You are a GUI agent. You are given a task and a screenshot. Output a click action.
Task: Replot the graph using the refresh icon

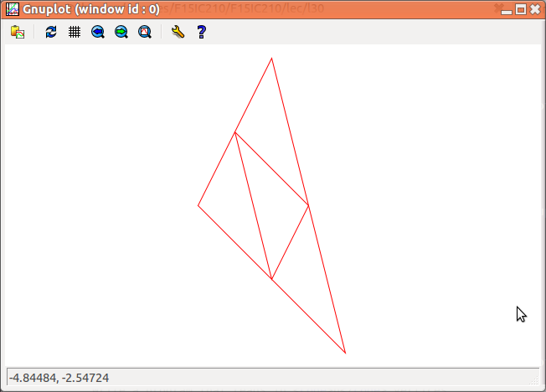(x=51, y=32)
